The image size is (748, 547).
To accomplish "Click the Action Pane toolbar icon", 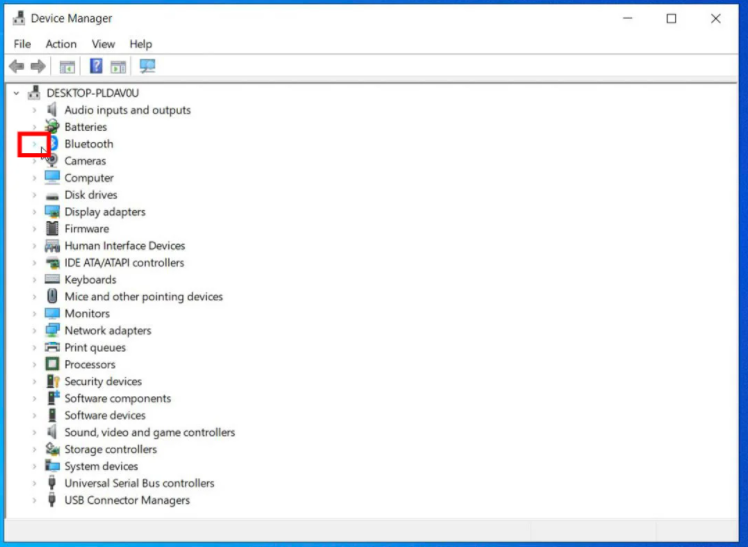I will [x=118, y=67].
